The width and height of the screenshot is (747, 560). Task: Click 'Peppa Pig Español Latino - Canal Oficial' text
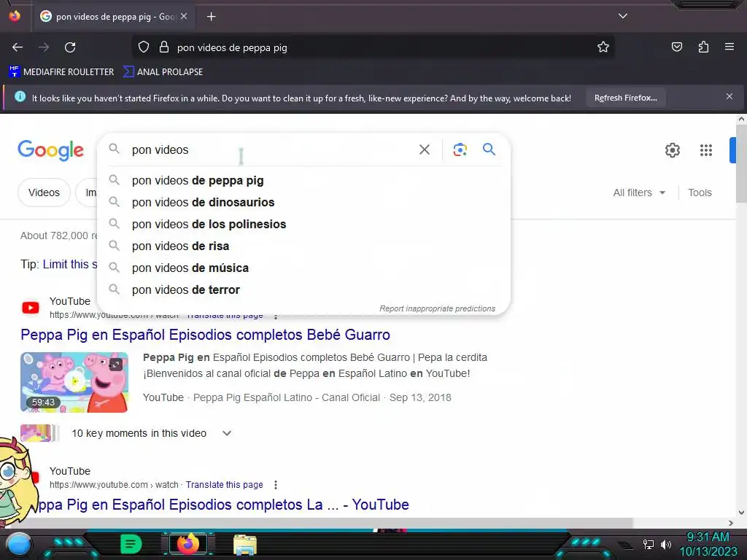[286, 397]
